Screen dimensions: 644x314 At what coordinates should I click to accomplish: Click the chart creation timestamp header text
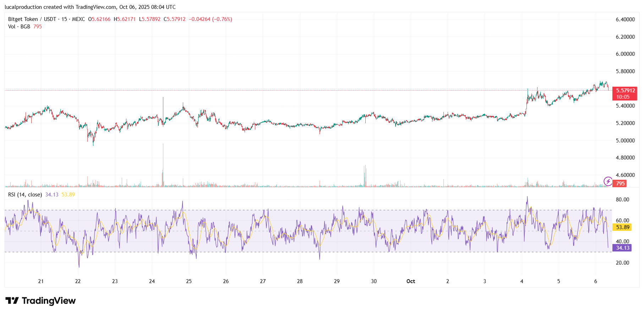tap(90, 7)
